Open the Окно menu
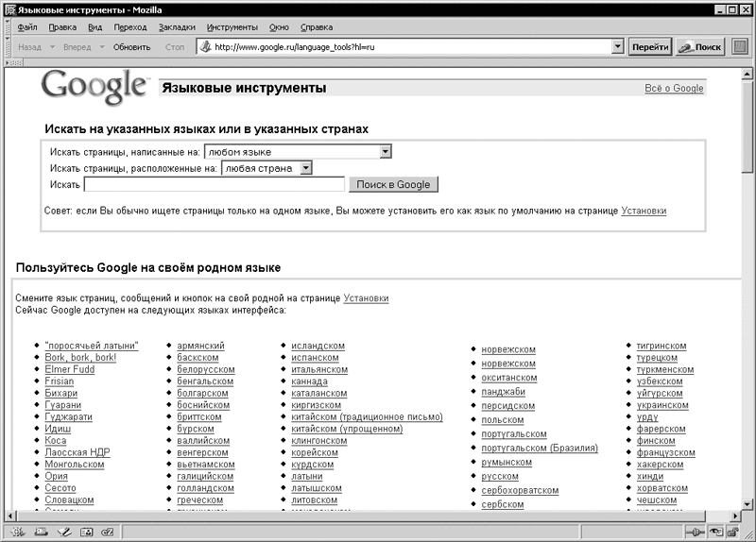This screenshot has height=542, width=756. pos(279,27)
